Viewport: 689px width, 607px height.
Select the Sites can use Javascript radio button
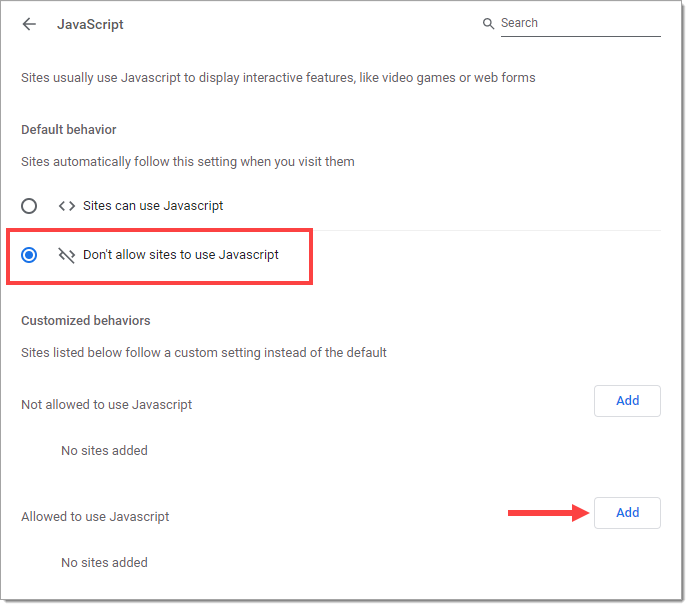tap(29, 206)
